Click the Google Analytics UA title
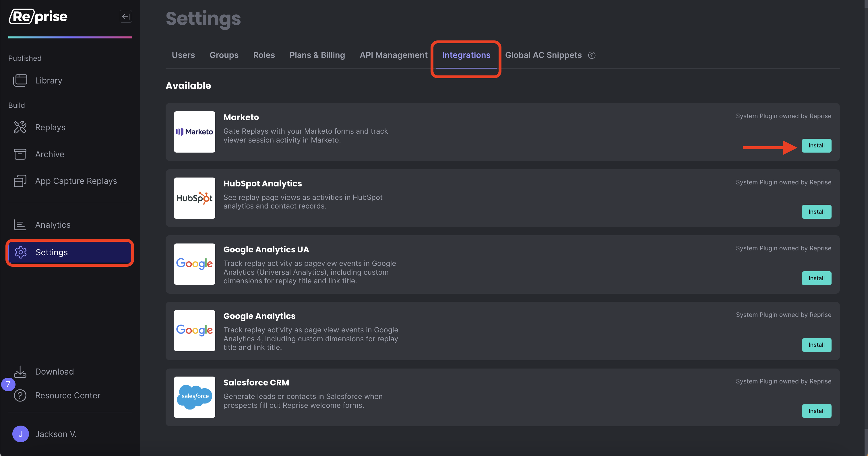This screenshot has width=868, height=456. pyautogui.click(x=266, y=250)
